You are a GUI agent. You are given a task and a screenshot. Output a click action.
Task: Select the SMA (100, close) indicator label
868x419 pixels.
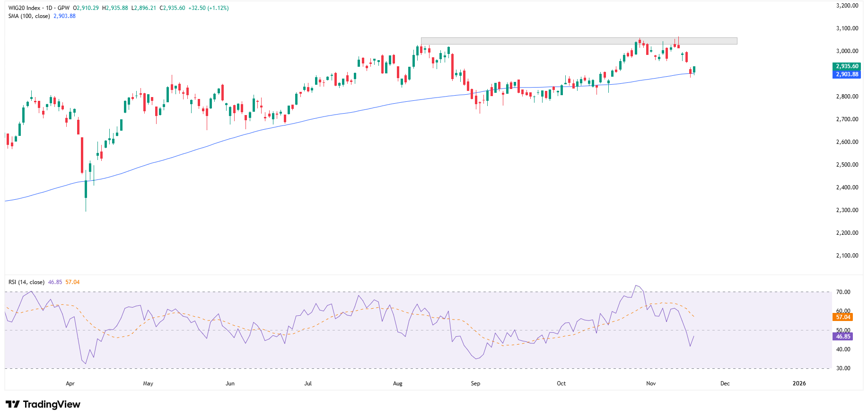click(x=29, y=16)
